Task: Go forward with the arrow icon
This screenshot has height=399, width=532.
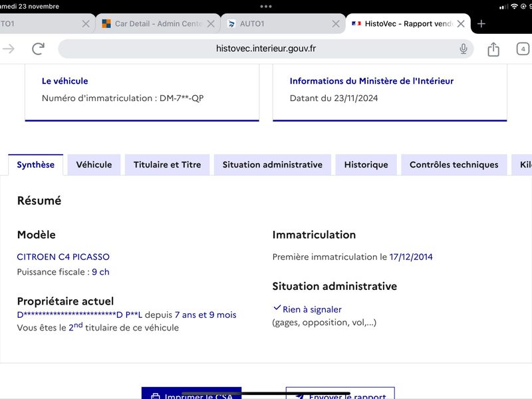Action: coord(9,49)
